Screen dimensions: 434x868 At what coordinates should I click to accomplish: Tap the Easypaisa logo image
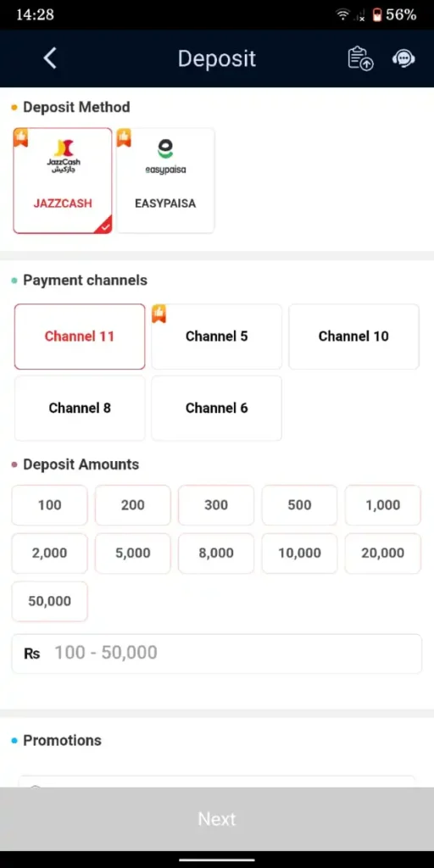(x=165, y=156)
